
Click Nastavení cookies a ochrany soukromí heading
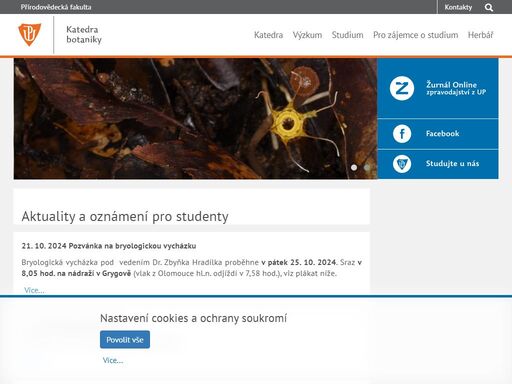(193, 318)
